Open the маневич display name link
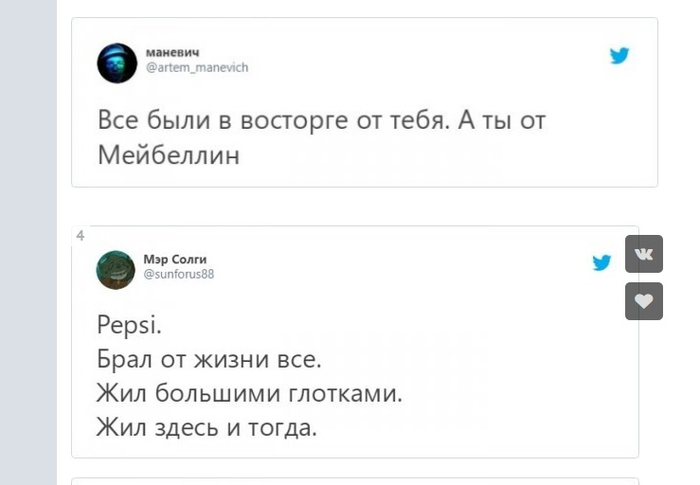 pos(173,52)
